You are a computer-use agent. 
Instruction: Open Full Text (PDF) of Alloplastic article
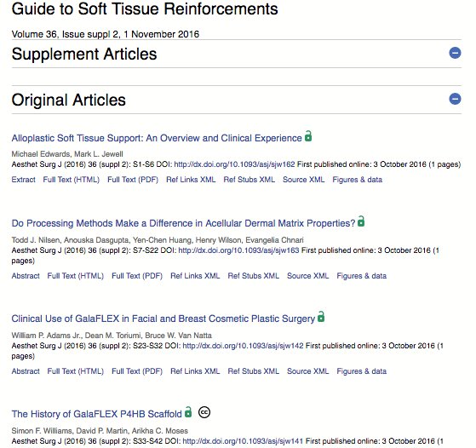133,180
